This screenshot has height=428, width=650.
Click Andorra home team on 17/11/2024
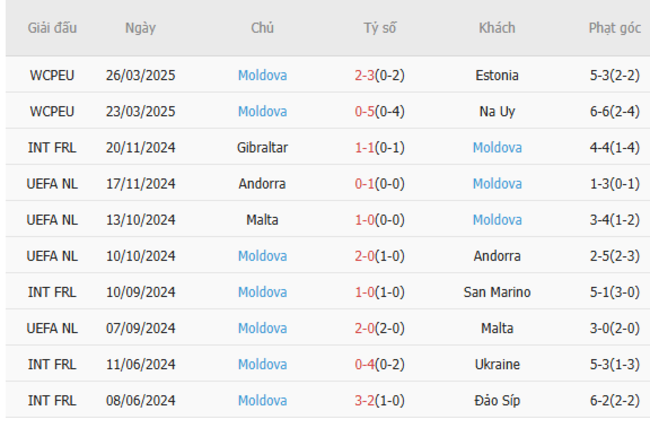point(263,183)
